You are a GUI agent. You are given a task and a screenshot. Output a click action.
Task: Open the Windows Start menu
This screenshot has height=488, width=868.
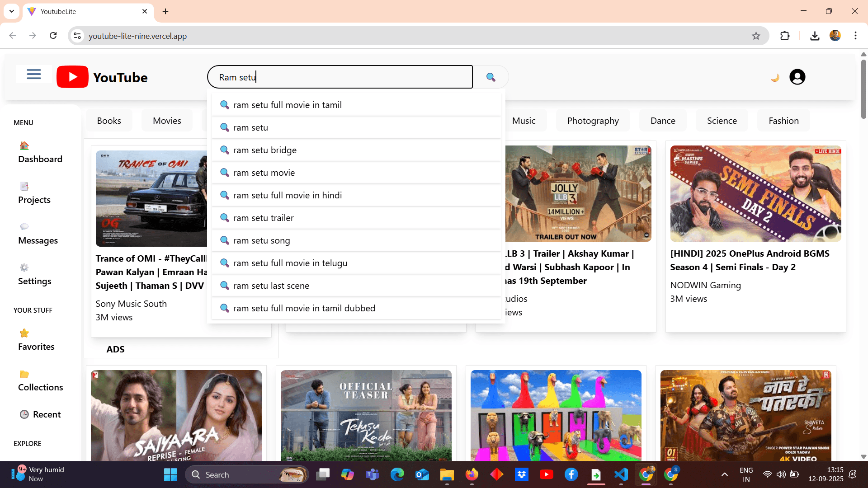point(170,474)
